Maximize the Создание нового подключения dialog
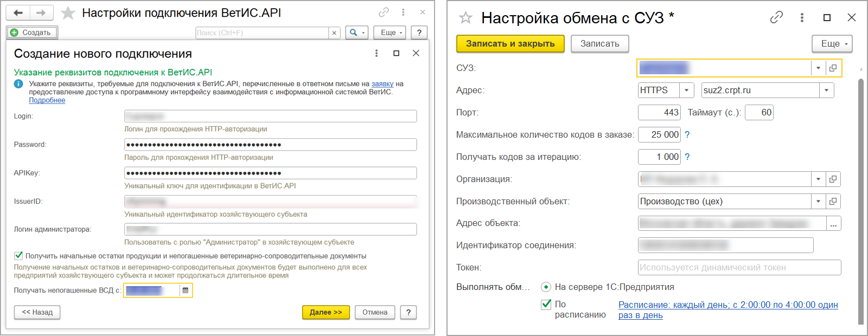Image resolution: width=868 pixels, height=336 pixels. click(x=396, y=53)
